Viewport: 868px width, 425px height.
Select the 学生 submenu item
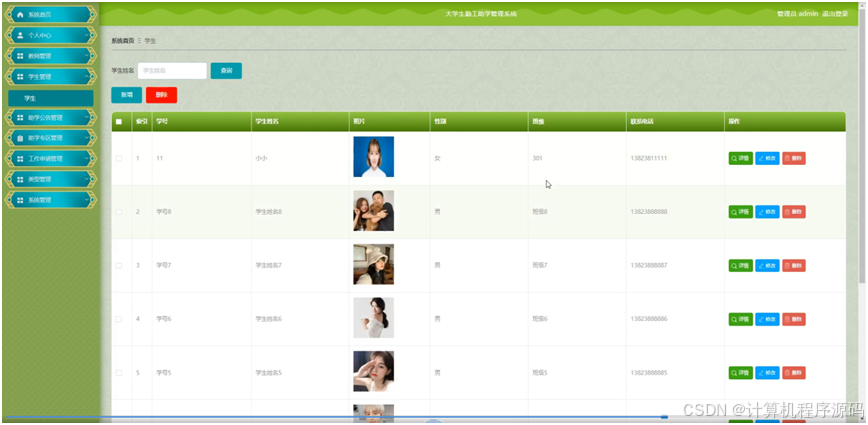point(50,98)
